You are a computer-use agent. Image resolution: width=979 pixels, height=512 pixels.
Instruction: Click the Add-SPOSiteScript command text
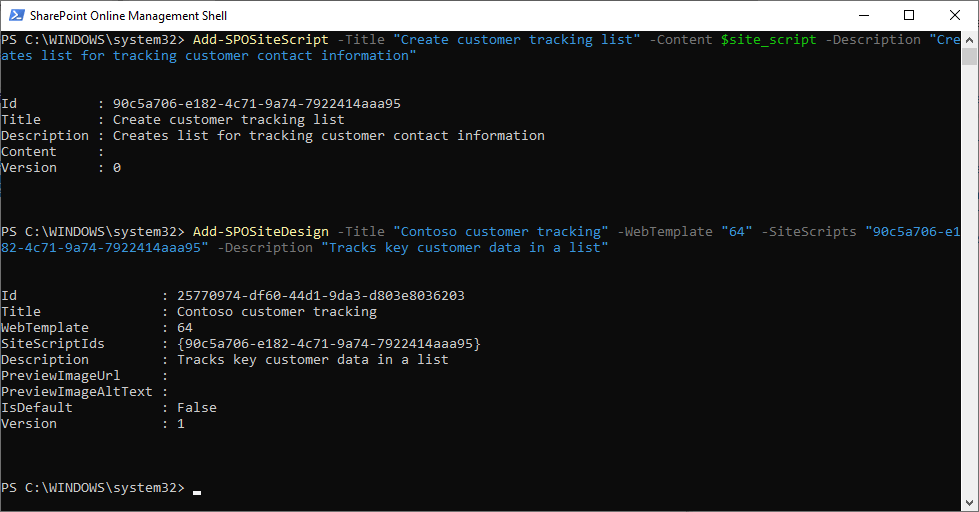(260, 40)
